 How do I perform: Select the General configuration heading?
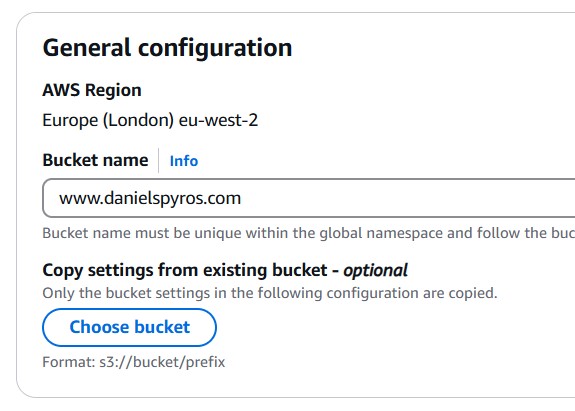tap(167, 48)
